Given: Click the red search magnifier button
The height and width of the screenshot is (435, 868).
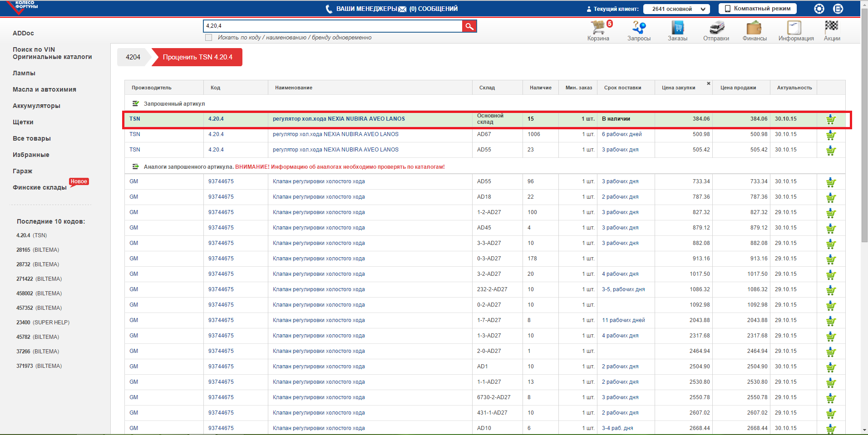Looking at the screenshot, I should click(469, 26).
